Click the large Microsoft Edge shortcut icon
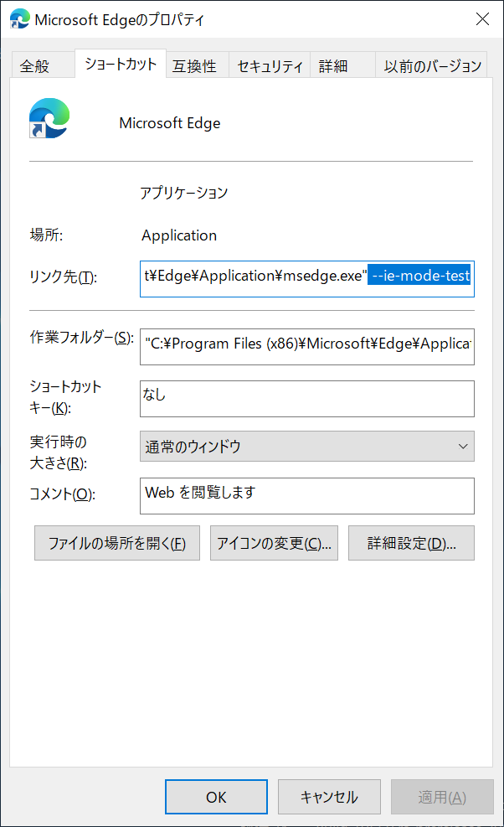The image size is (504, 827). point(49,118)
